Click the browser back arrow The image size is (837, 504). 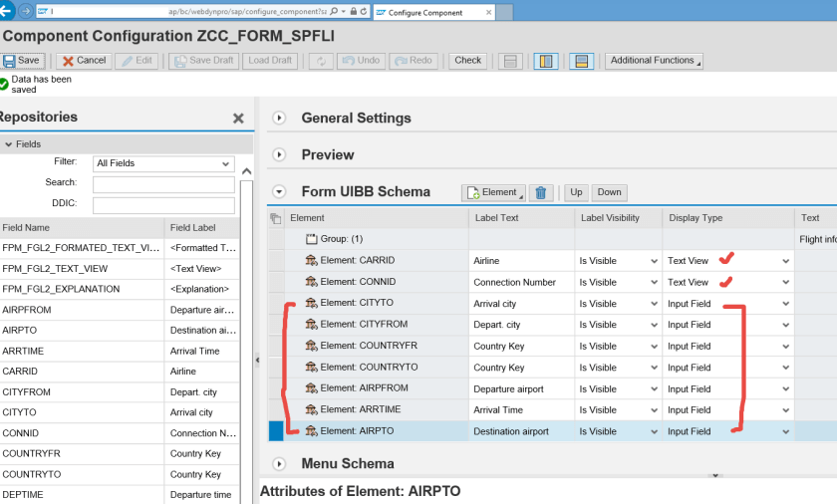point(6,11)
